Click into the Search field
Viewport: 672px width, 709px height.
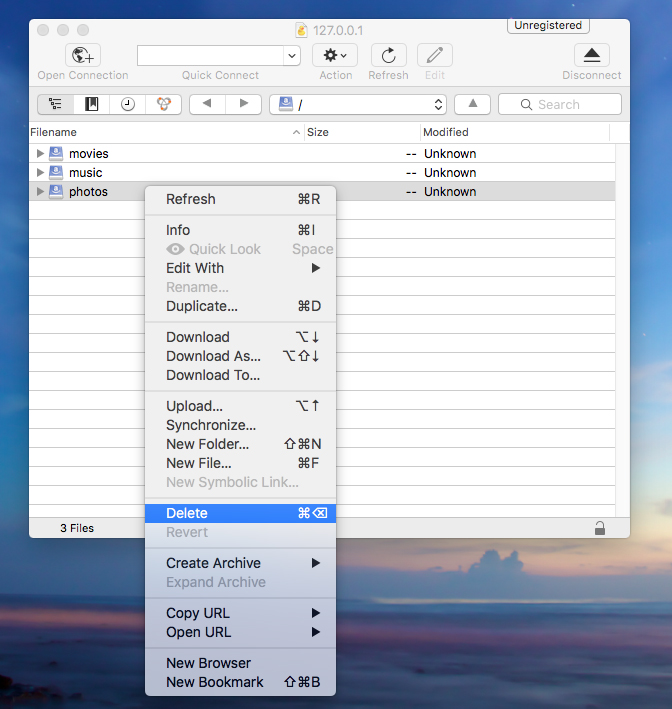click(559, 104)
